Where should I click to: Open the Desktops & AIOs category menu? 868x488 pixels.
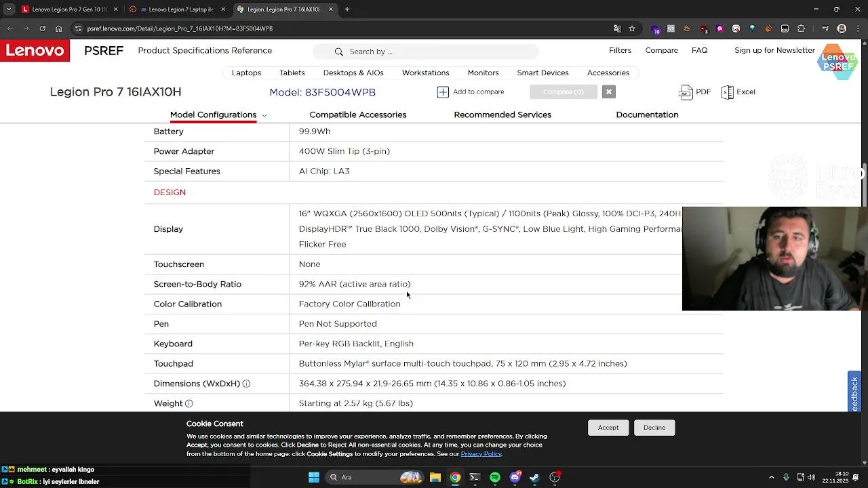click(353, 73)
